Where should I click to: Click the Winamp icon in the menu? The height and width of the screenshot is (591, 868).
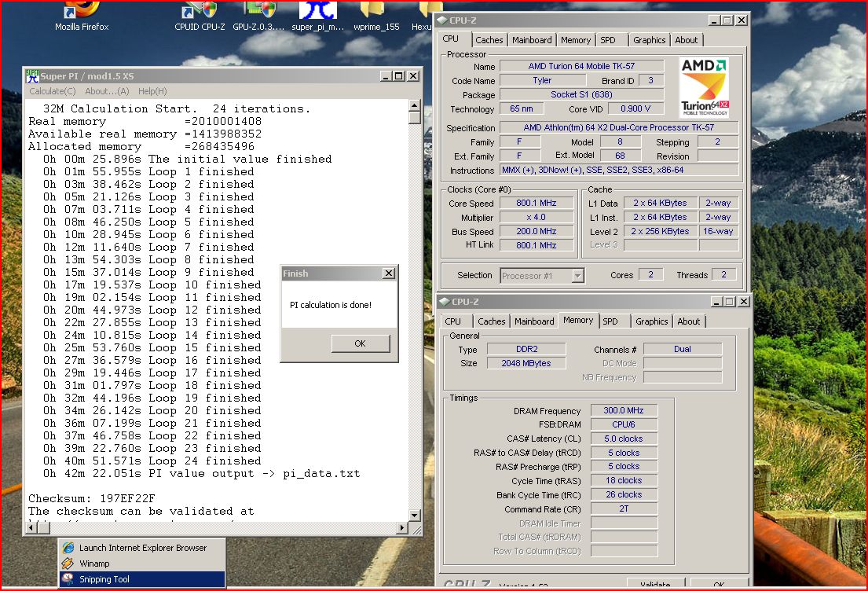click(x=68, y=563)
